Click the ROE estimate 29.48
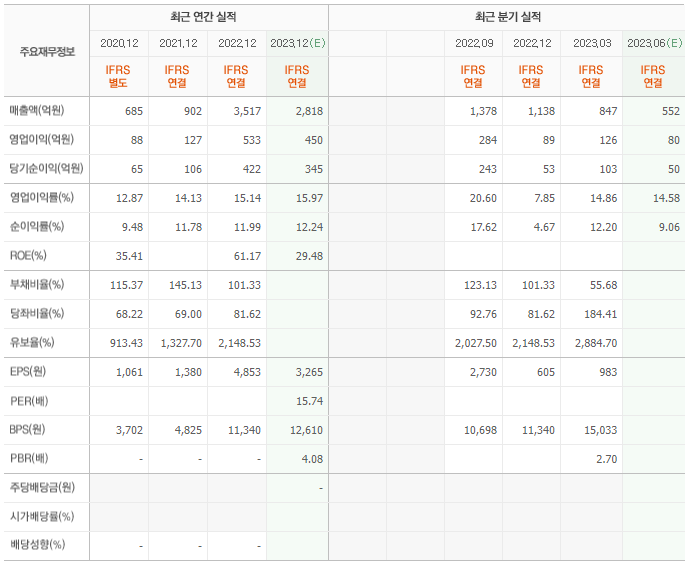Viewport: 689px width, 564px height. [x=309, y=256]
